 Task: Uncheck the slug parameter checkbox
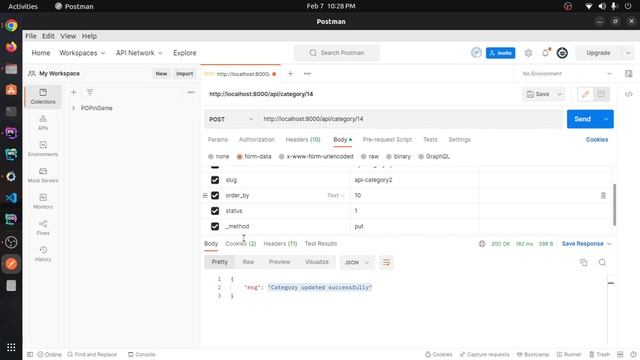click(215, 180)
